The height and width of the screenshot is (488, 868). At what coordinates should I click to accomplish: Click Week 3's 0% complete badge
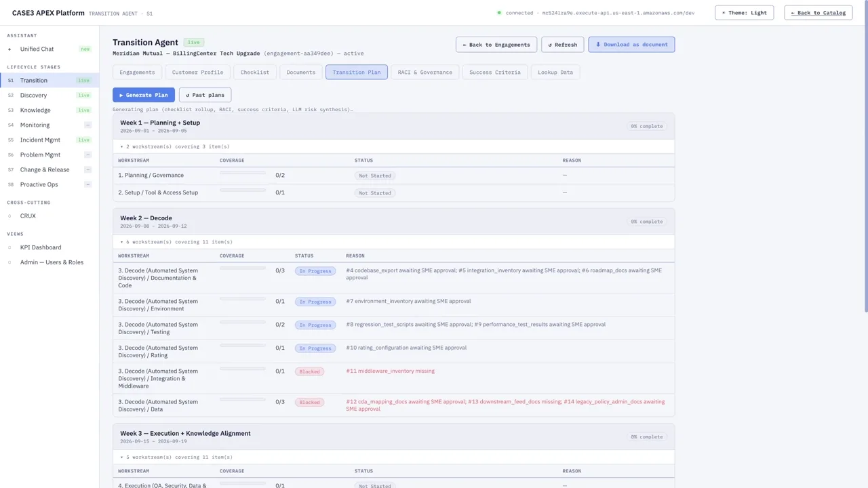[x=647, y=437]
